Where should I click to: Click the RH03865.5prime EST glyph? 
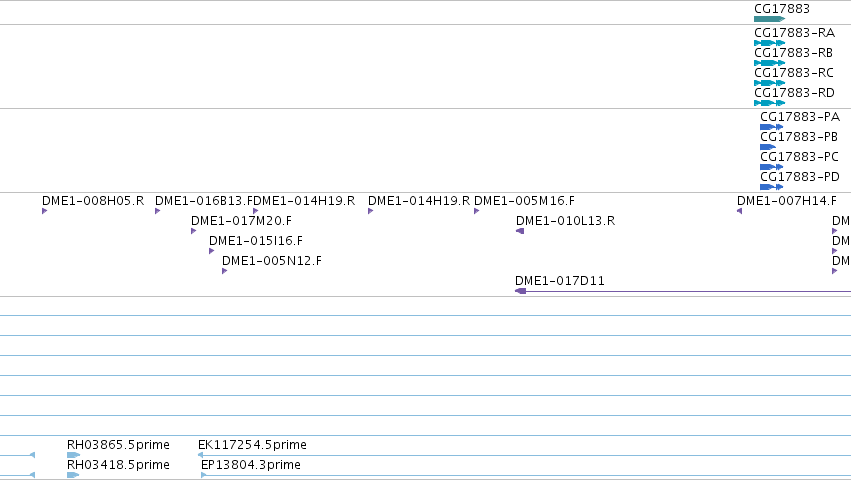point(73,455)
